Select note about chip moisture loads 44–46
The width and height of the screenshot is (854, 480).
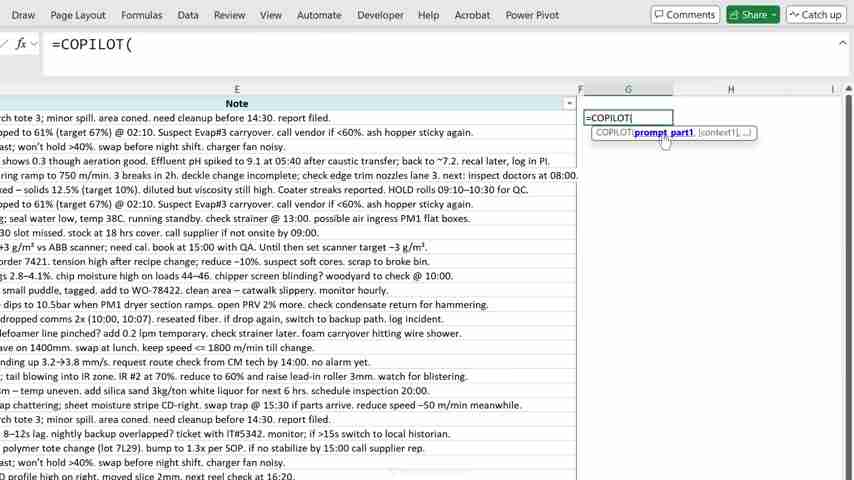(288, 276)
